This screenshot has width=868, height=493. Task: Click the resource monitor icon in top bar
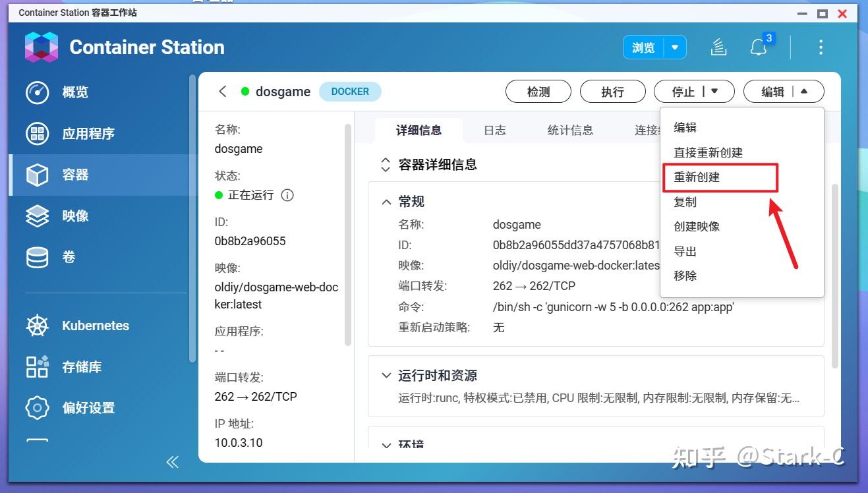coord(718,47)
